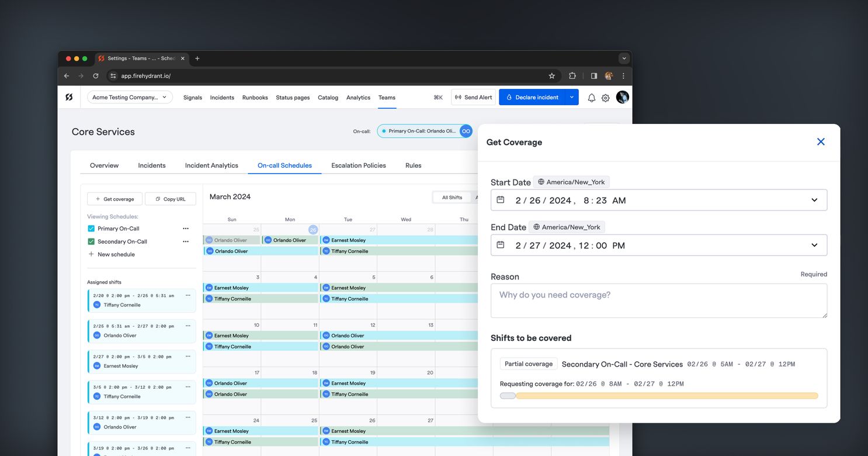This screenshot has width=868, height=456.
Task: Click calendar icon in Start Date field
Action: (x=501, y=200)
